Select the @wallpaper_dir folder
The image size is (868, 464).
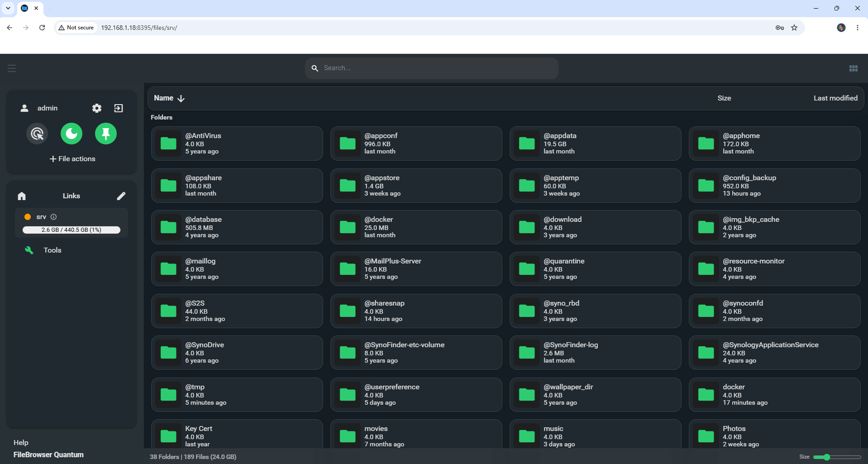point(596,395)
